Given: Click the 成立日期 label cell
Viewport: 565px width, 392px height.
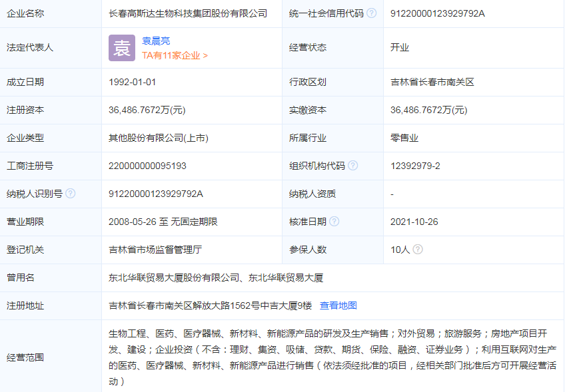Looking at the screenshot, I should [51, 82].
